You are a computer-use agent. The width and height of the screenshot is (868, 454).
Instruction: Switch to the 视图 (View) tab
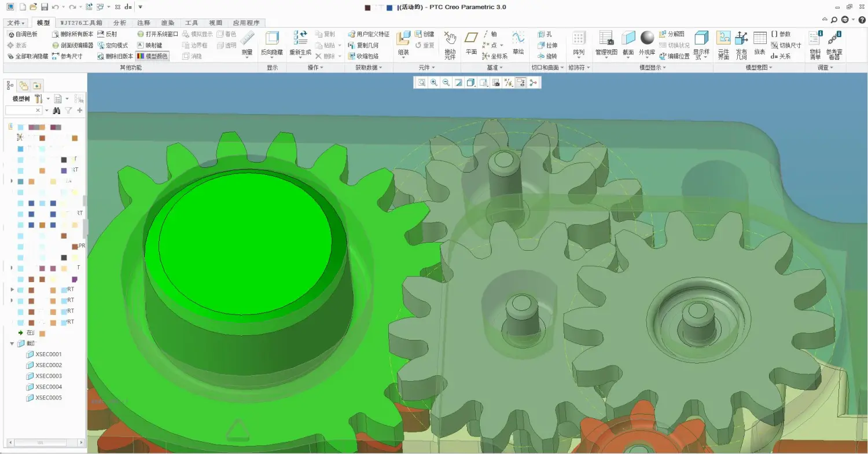click(215, 23)
